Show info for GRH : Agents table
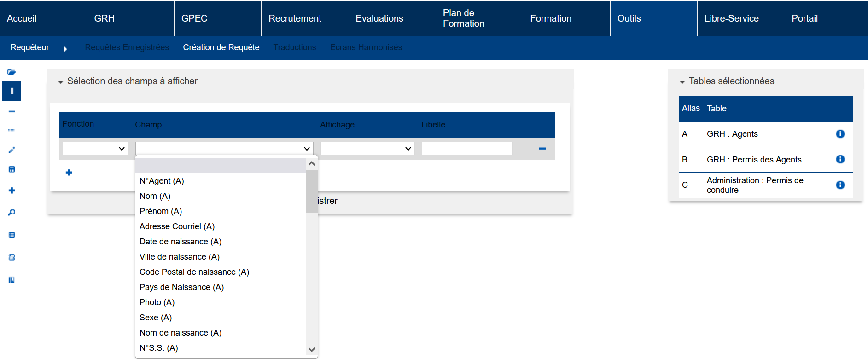This screenshot has height=359, width=868. tap(840, 134)
